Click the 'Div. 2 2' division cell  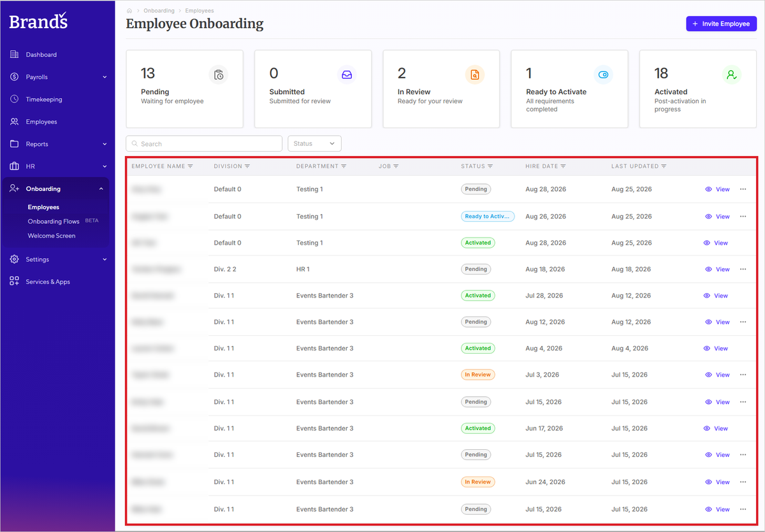(225, 270)
